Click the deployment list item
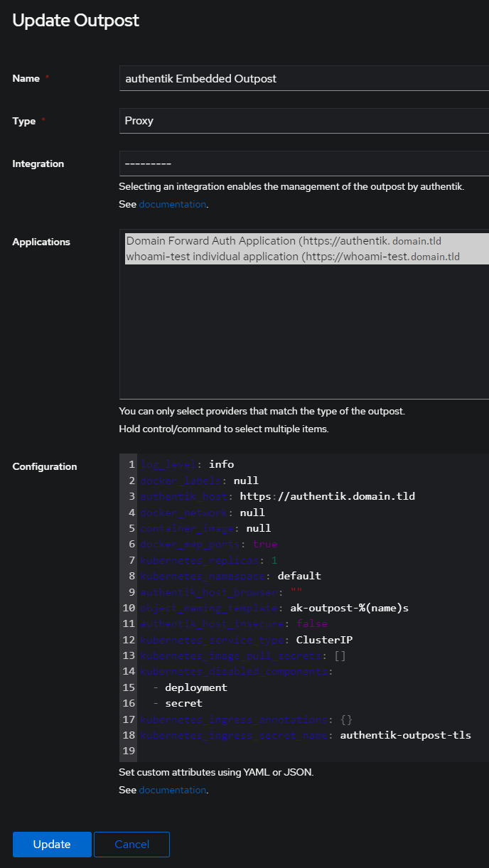The image size is (489, 868). (x=196, y=687)
